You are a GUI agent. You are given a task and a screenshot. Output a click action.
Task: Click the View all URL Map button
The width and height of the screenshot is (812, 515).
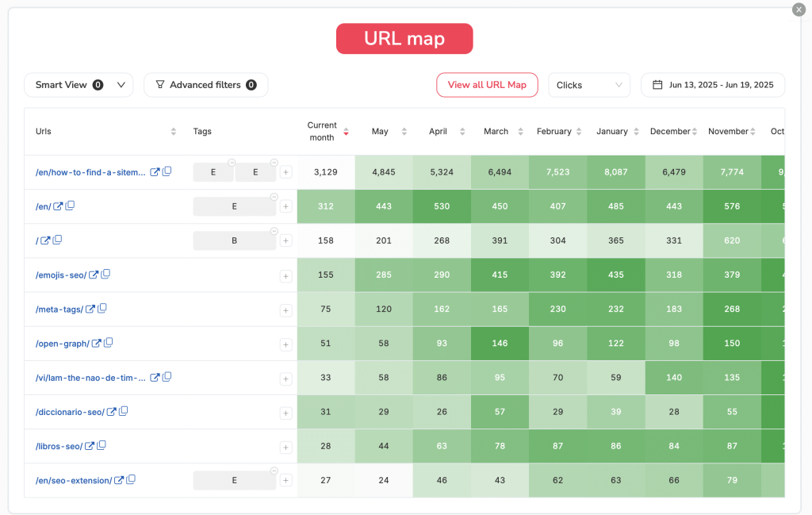tap(487, 85)
